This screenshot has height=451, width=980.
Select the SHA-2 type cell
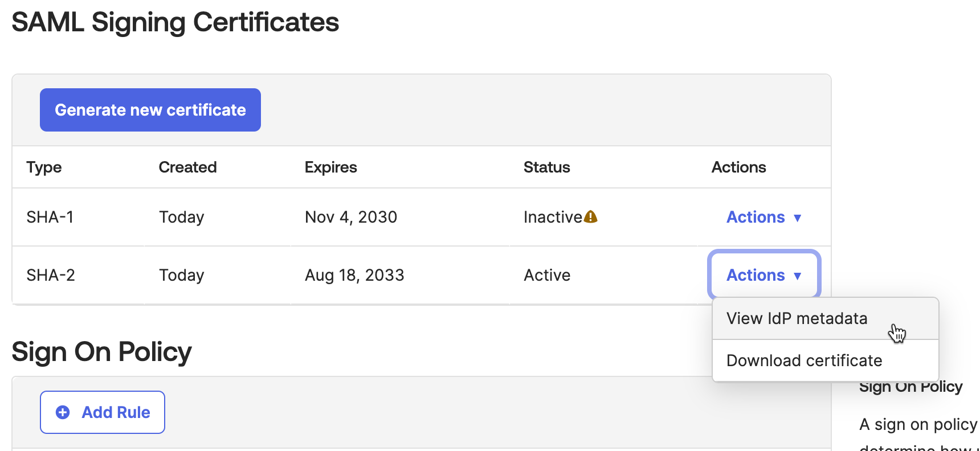click(x=51, y=275)
